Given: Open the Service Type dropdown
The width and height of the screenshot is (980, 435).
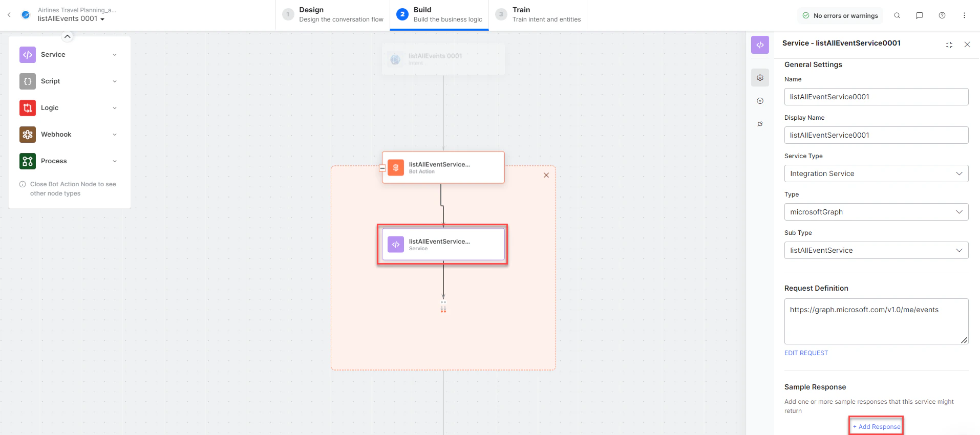Looking at the screenshot, I should [876, 173].
